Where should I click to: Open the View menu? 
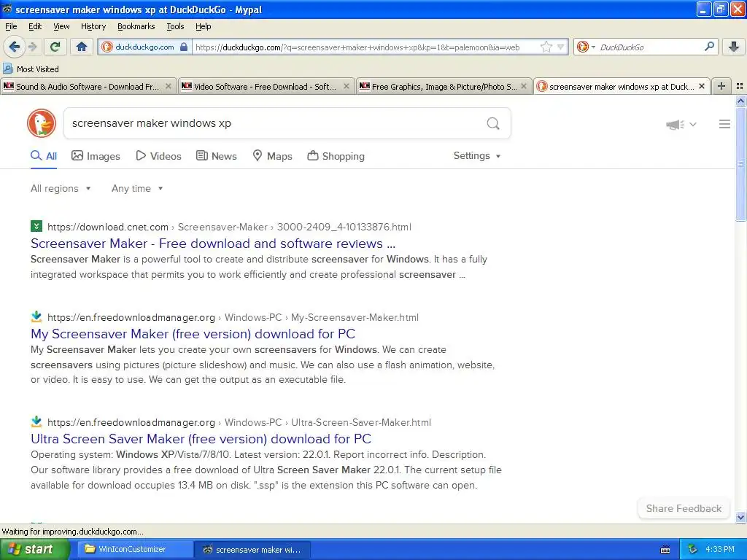[61, 26]
